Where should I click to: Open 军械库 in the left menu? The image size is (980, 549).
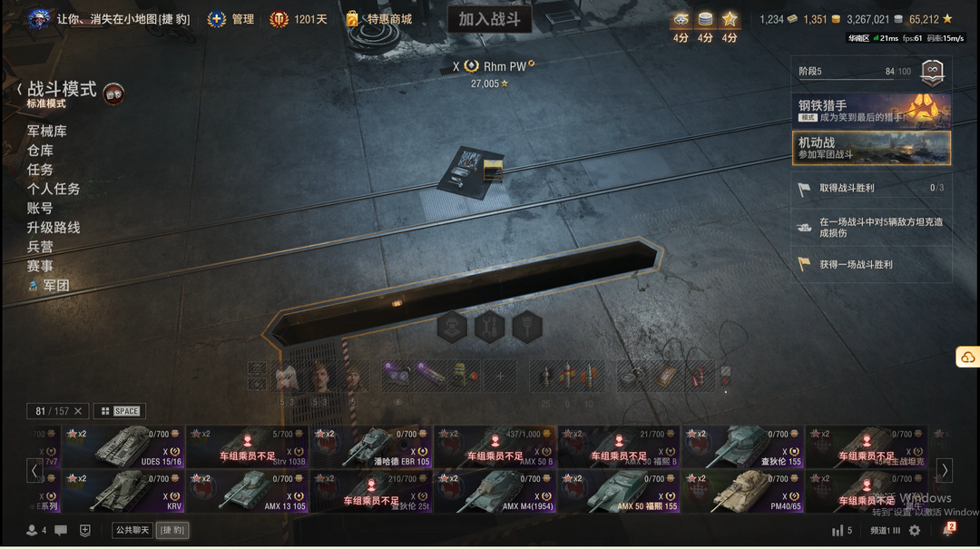coord(47,132)
